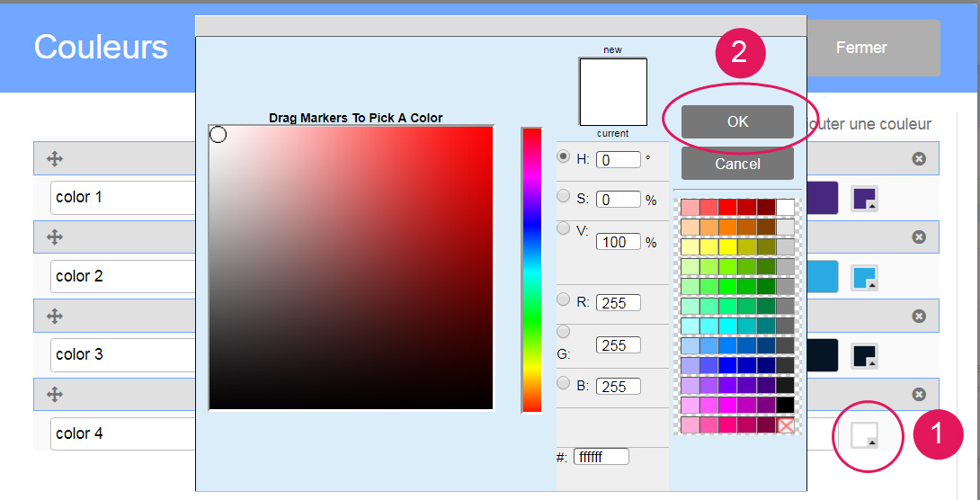Delete color 2 using the x icon
This screenshot has height=500, width=980.
(x=919, y=237)
